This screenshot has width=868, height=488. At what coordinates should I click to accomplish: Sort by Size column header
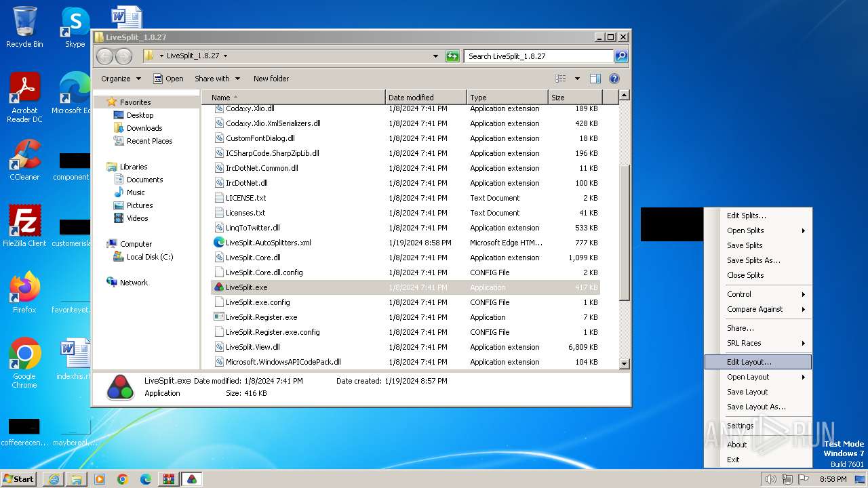click(575, 98)
